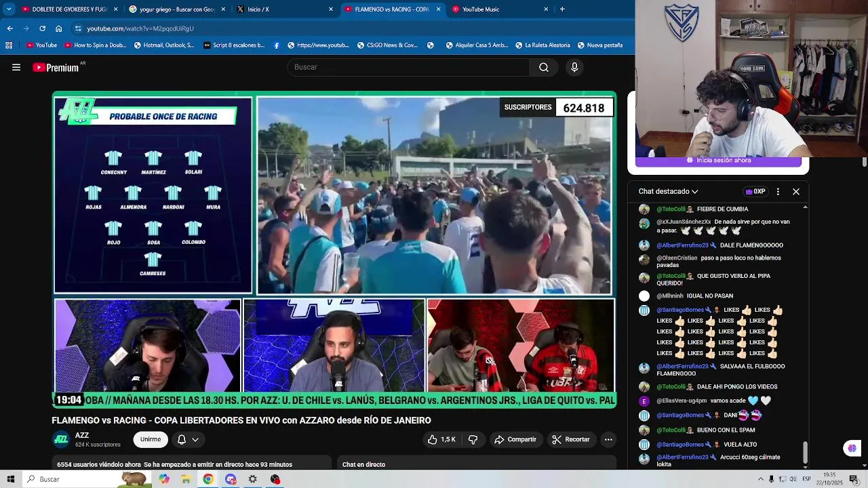Open the AZZ channel name link
The height and width of the screenshot is (488, 868).
click(x=82, y=436)
